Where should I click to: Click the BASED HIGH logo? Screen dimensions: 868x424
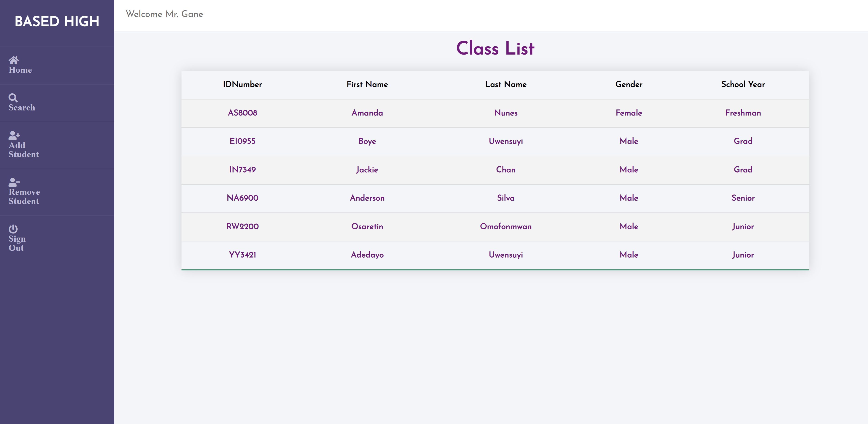pyautogui.click(x=57, y=21)
